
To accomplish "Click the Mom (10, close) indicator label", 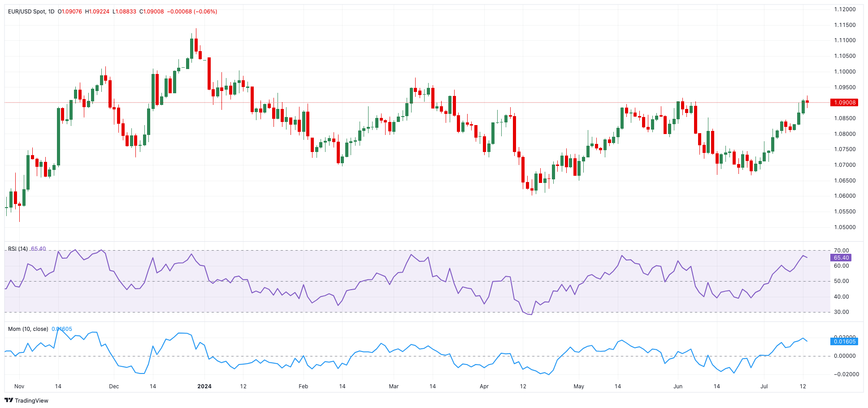I will tap(28, 329).
